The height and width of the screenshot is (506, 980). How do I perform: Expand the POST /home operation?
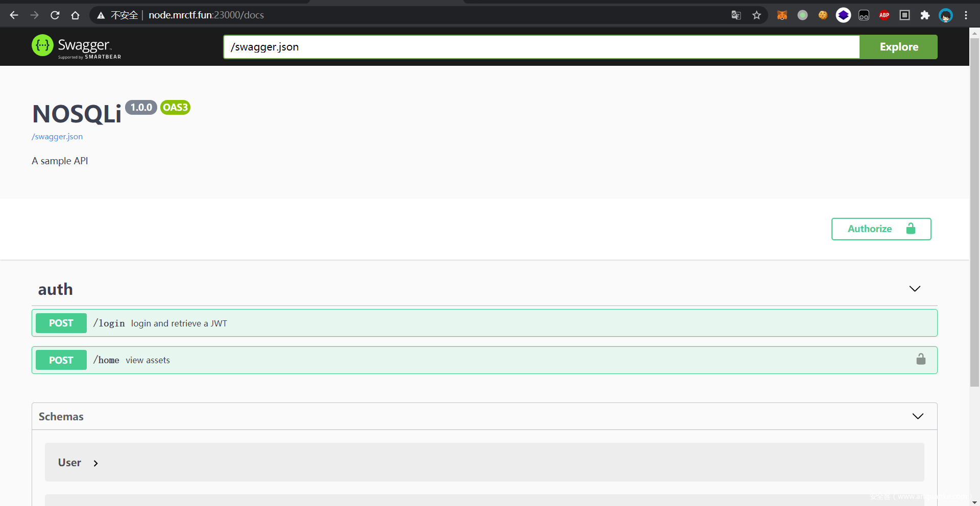click(x=484, y=360)
